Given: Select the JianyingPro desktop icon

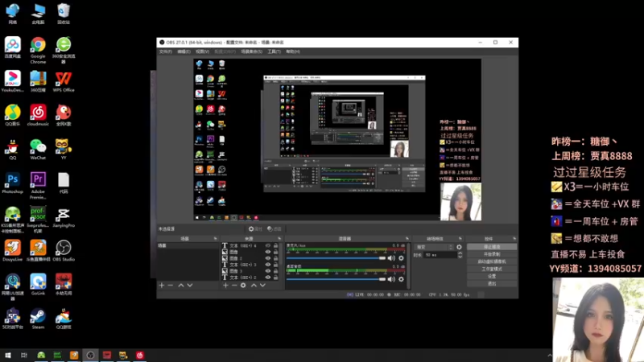Looking at the screenshot, I should 64,216.
